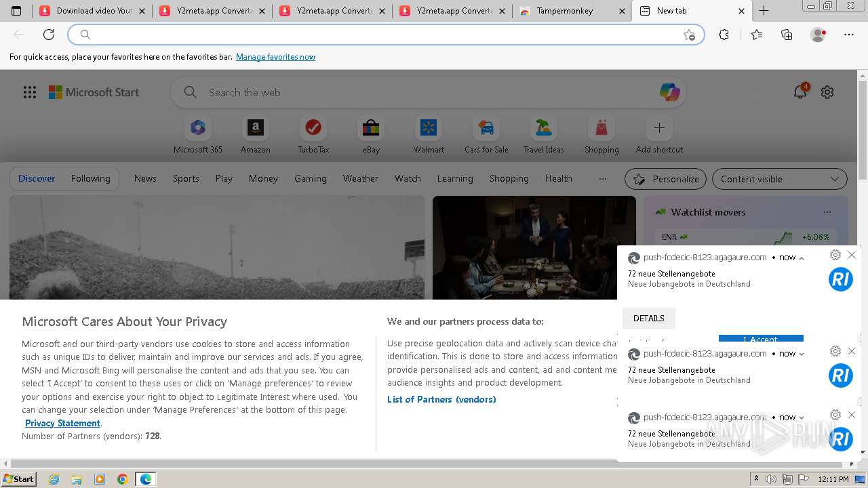Click the Personalize button
Viewport: 868px width, 488px height.
tap(665, 179)
